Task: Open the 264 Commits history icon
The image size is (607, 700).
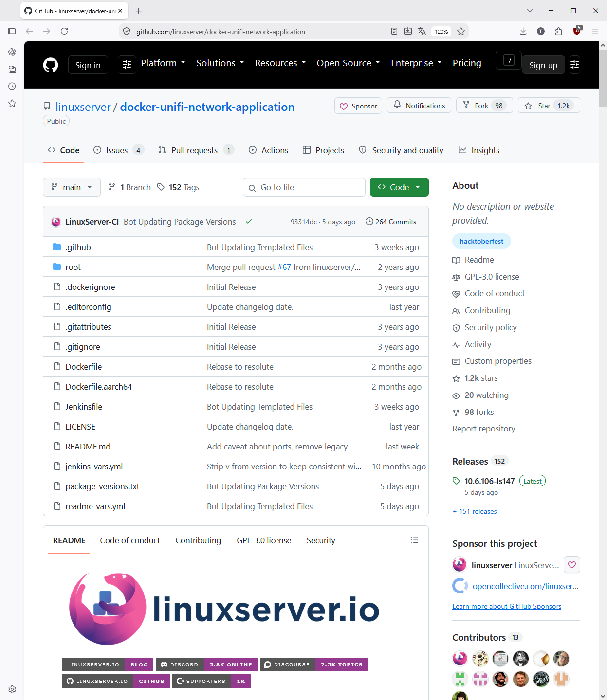Action: tap(369, 222)
